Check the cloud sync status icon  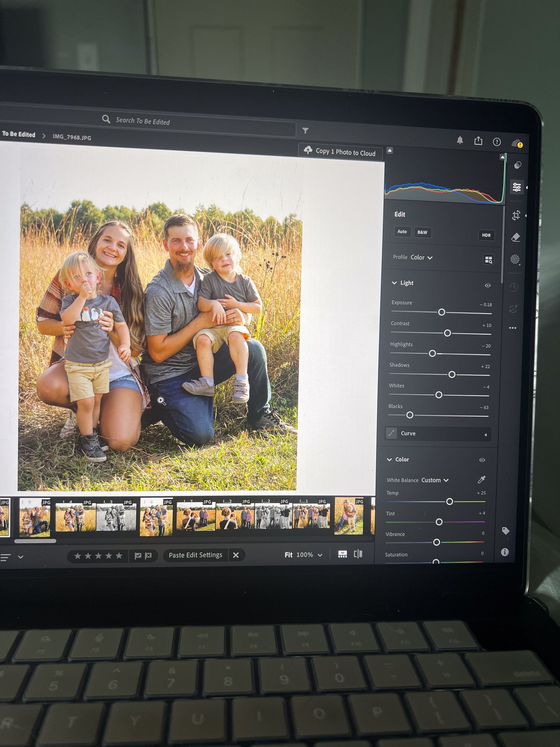[517, 143]
